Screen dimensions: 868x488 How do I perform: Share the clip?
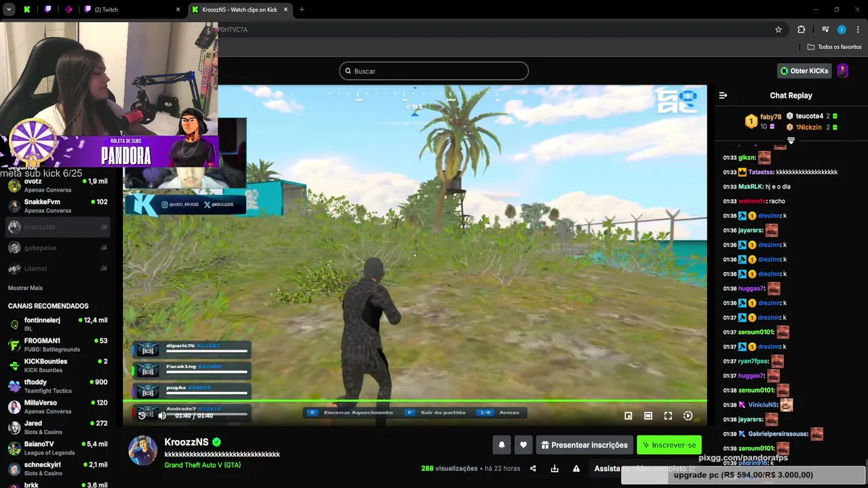[x=533, y=468]
